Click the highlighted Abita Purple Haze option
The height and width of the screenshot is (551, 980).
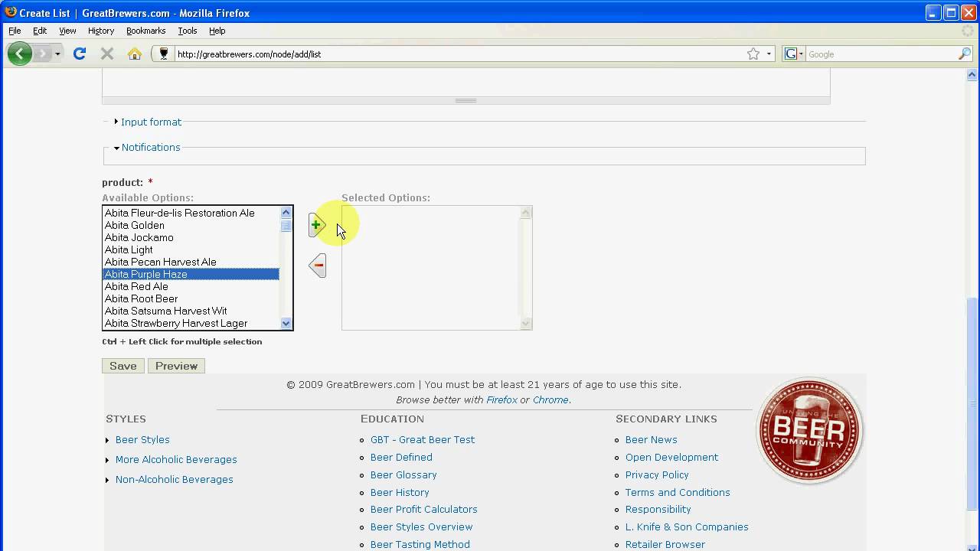[191, 274]
